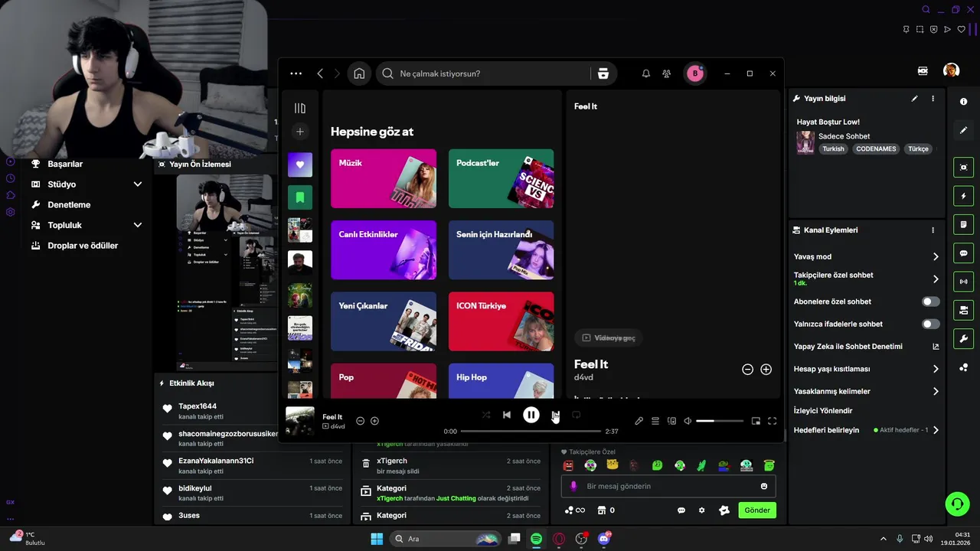Open Yayın bilgisi three-dot menu

pos(933,99)
